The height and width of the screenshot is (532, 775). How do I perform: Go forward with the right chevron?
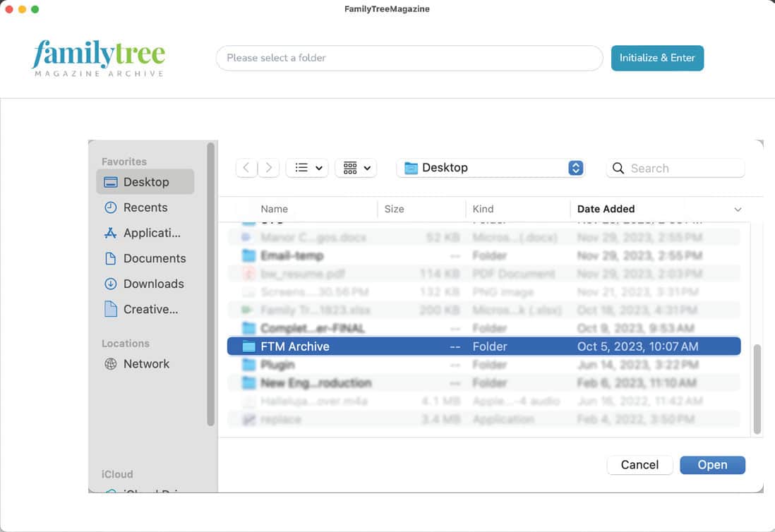coord(268,168)
